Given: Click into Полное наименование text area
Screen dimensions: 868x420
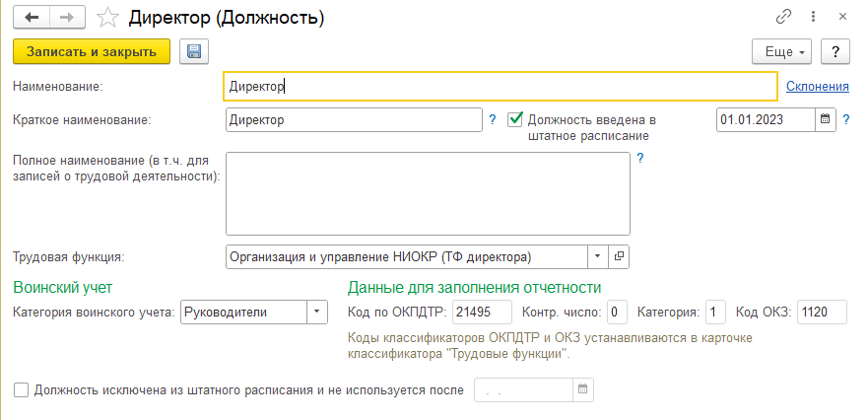Looking at the screenshot, I should click(428, 194).
